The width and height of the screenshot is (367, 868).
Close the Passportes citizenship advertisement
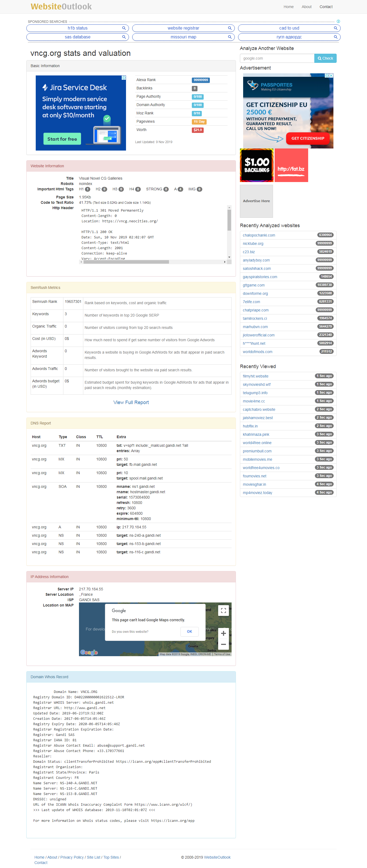(331, 76)
